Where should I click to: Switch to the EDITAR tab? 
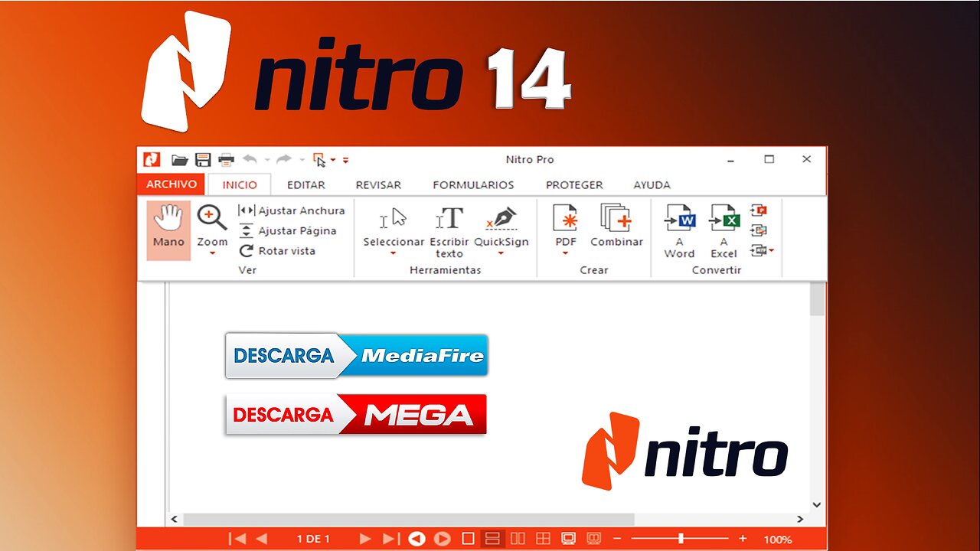pyautogui.click(x=306, y=184)
